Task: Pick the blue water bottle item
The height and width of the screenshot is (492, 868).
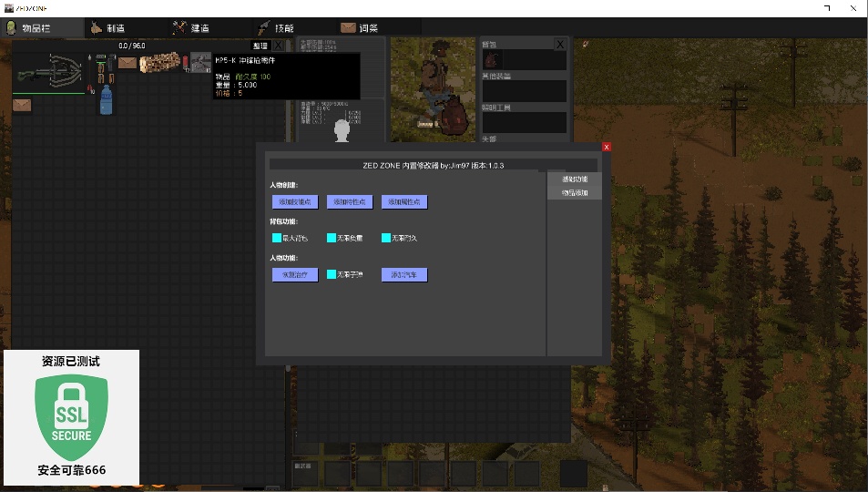Action: click(x=106, y=99)
